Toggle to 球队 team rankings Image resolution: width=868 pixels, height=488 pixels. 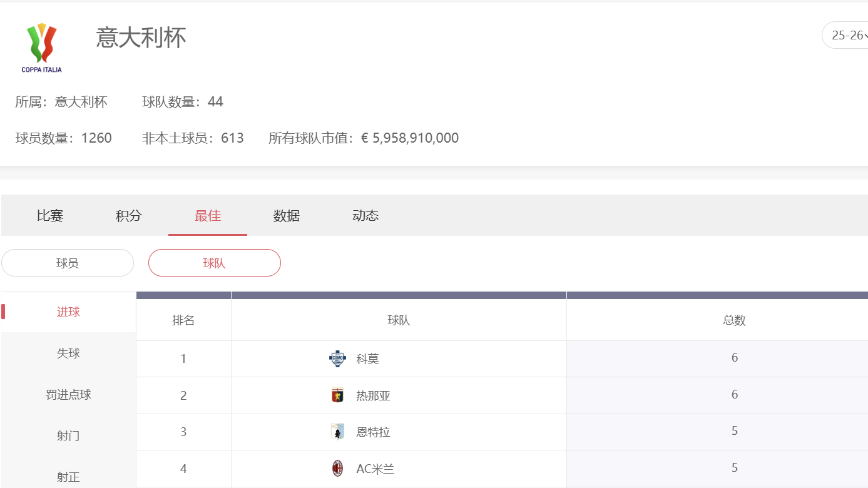tap(214, 263)
